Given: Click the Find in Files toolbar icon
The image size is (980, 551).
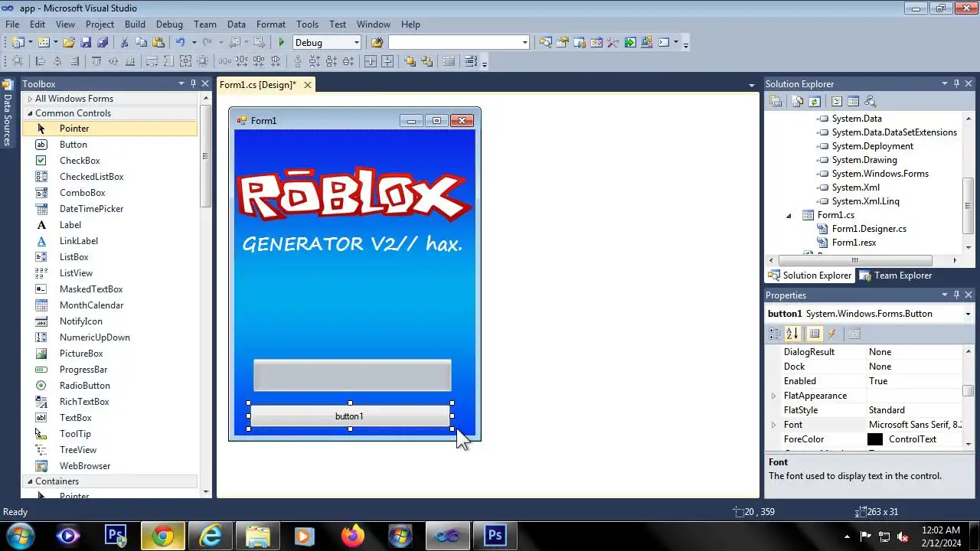Looking at the screenshot, I should [x=377, y=43].
